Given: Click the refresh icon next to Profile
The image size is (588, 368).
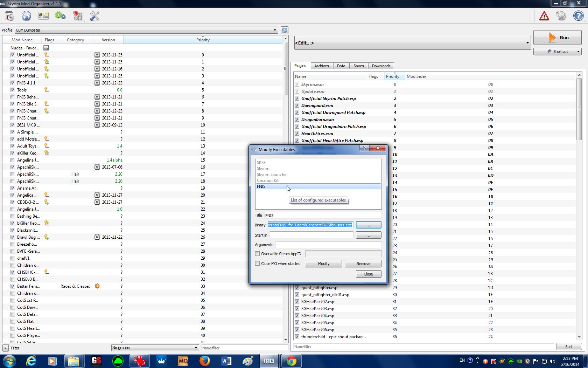Looking at the screenshot, I should (285, 30).
